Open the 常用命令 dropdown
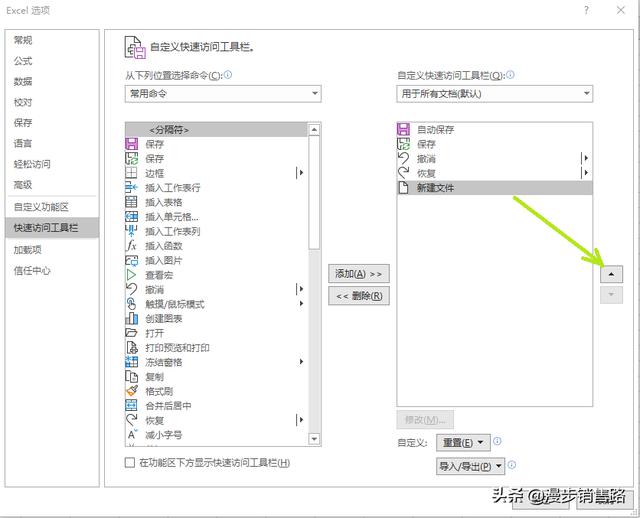 223,94
